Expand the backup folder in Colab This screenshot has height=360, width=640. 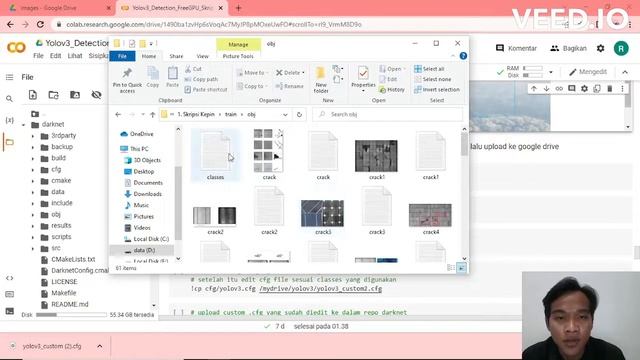point(33,147)
